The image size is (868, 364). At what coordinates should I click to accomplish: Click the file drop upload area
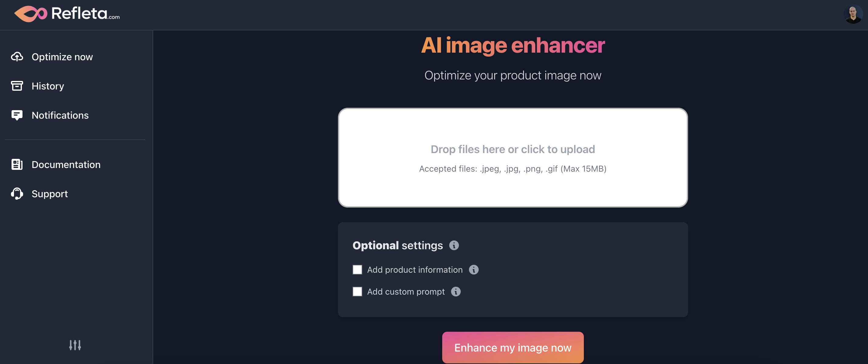point(512,158)
